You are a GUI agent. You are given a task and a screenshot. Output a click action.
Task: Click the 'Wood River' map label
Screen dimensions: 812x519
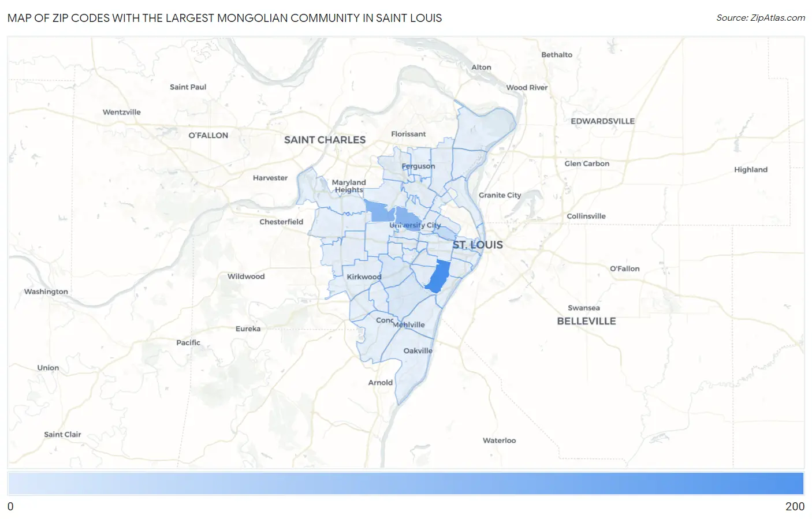(527, 88)
